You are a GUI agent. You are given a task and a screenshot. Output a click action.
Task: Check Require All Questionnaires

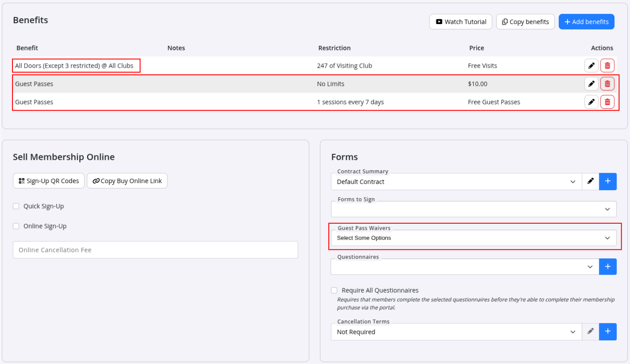334,290
